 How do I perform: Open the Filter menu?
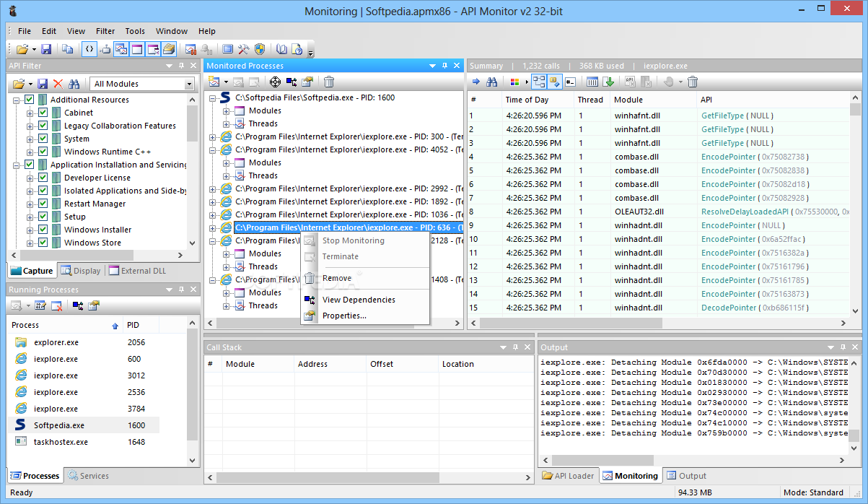105,31
